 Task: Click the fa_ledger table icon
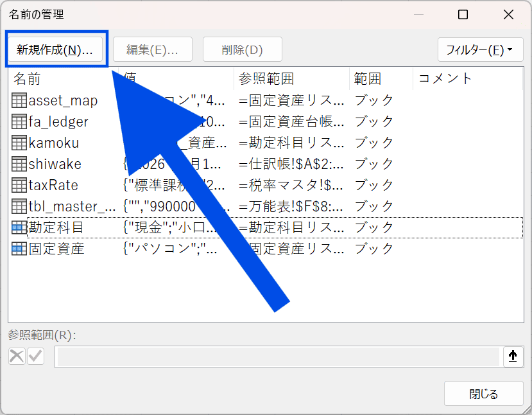tap(19, 121)
